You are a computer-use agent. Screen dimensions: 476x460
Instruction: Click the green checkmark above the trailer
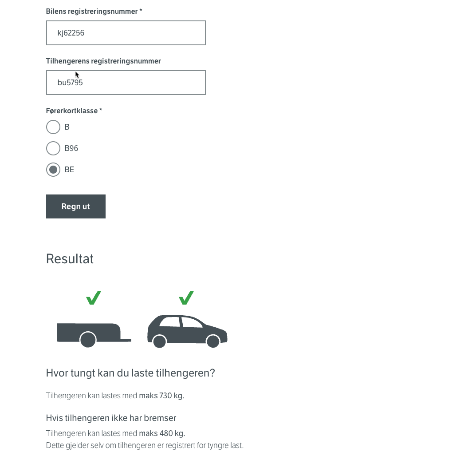(x=94, y=298)
